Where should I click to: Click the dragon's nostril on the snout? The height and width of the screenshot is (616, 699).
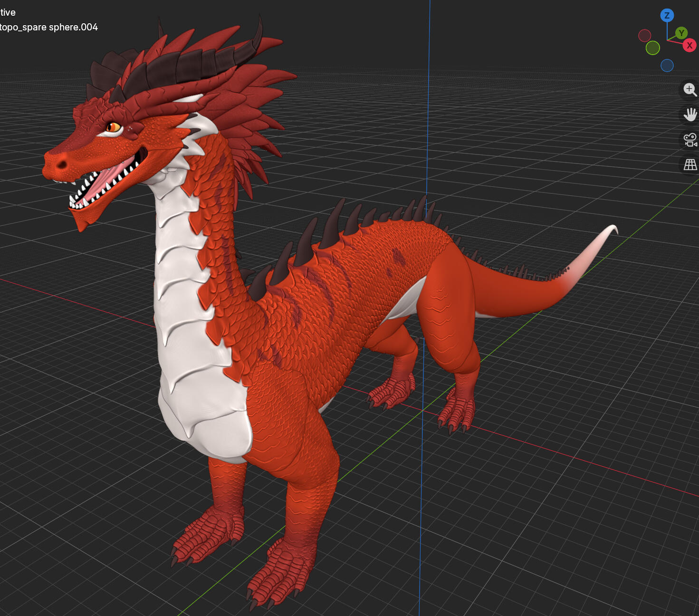[62, 164]
